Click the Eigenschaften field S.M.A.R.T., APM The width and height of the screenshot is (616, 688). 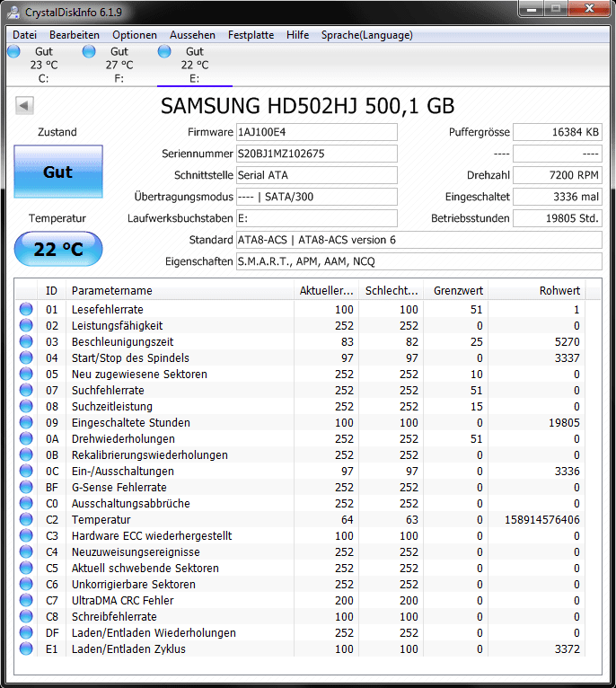click(419, 261)
